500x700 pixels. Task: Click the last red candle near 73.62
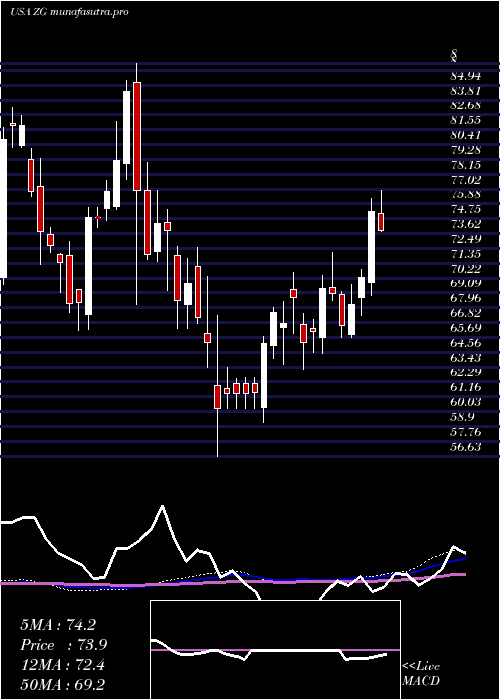pyautogui.click(x=381, y=222)
